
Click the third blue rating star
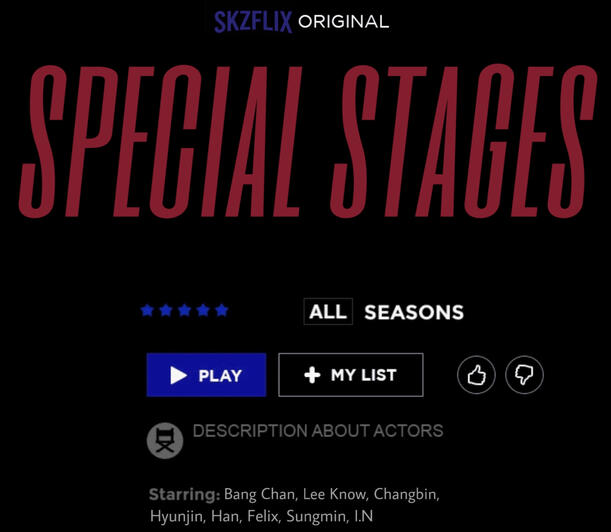click(x=184, y=310)
